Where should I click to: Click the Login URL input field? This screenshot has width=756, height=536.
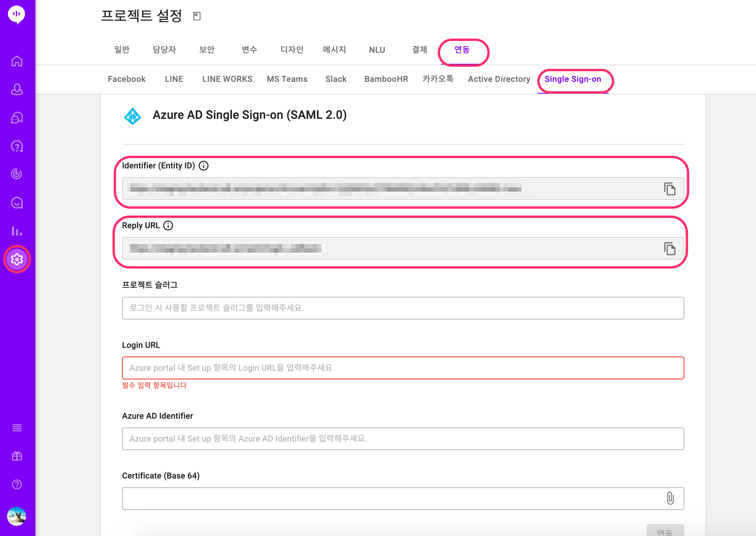pos(403,368)
